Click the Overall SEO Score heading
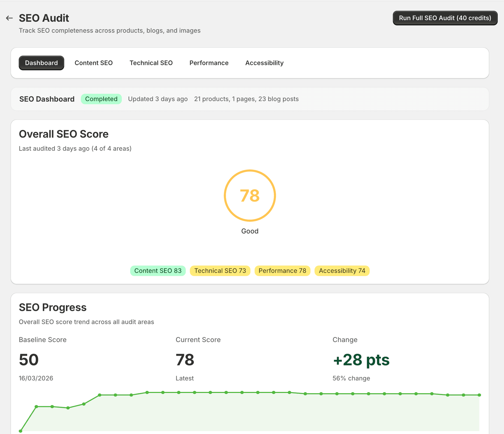504x434 pixels. 64,134
